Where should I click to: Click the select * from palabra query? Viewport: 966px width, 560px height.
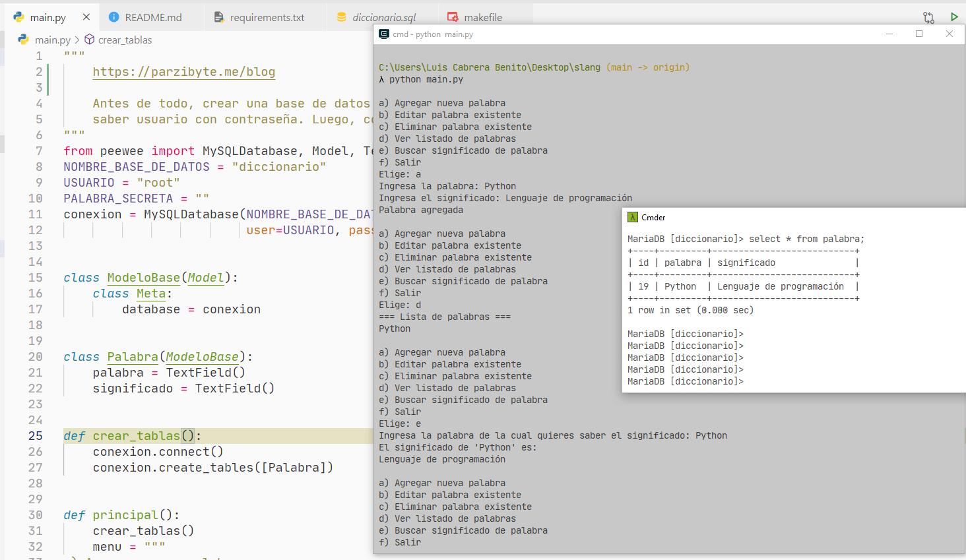tap(806, 239)
